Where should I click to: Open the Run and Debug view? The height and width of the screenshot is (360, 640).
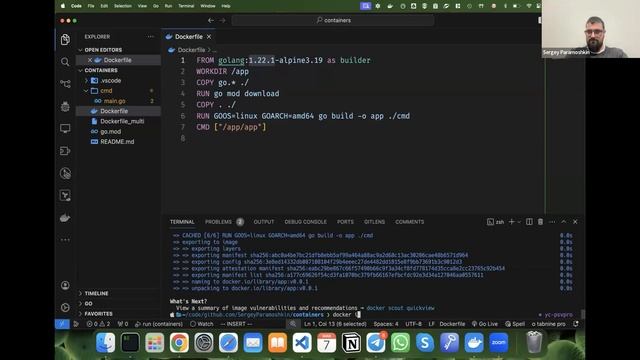coord(65,107)
